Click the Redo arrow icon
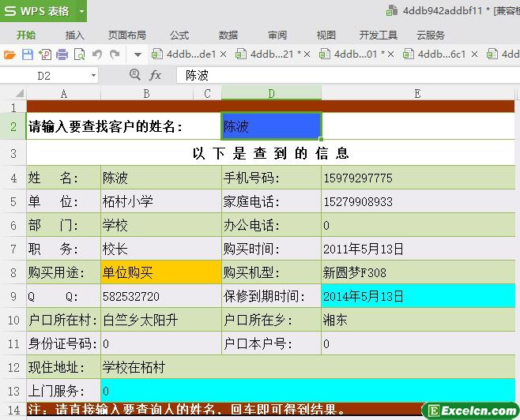Screen dimensions: 520x420 (x=115, y=54)
